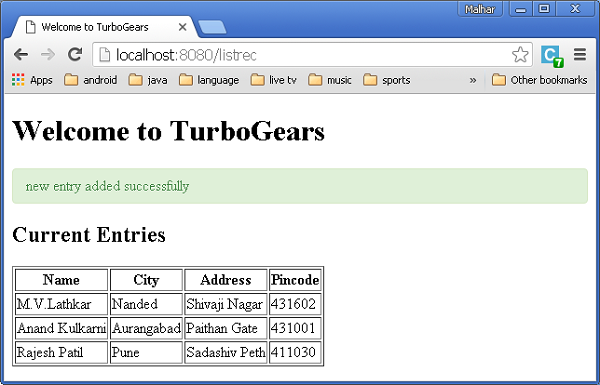Click the Malhar user profile button

click(x=480, y=9)
